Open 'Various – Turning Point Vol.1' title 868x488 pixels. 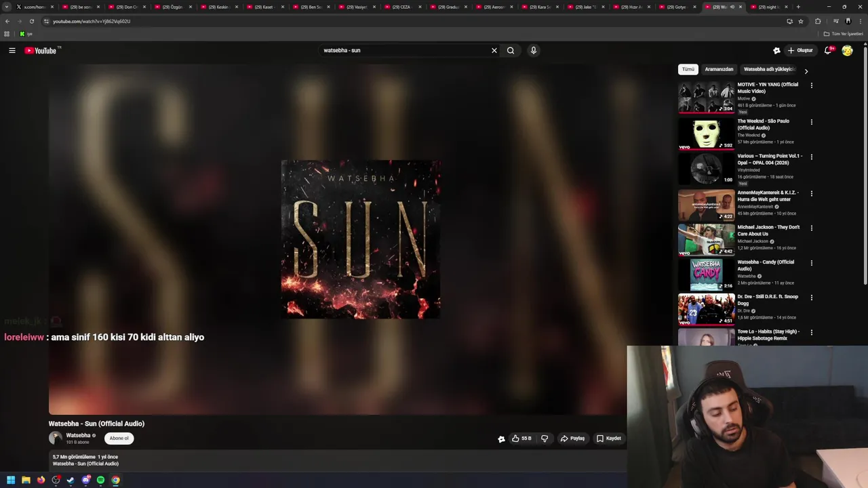[770, 159]
